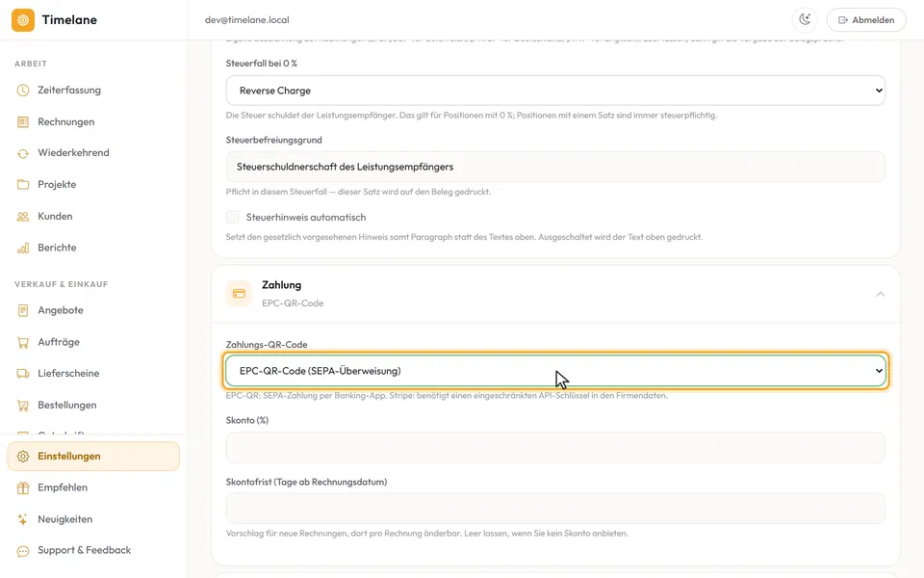
Task: Click the VERKAUF & EINKAUF section label
Action: coord(62,284)
